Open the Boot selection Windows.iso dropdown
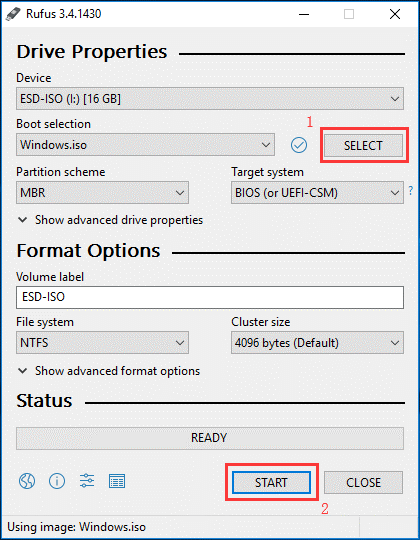 pos(145,145)
